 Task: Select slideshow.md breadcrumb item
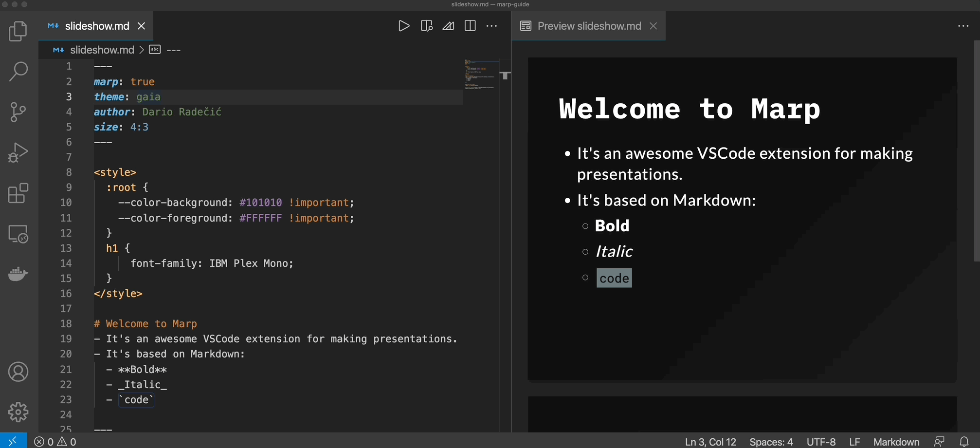[102, 50]
